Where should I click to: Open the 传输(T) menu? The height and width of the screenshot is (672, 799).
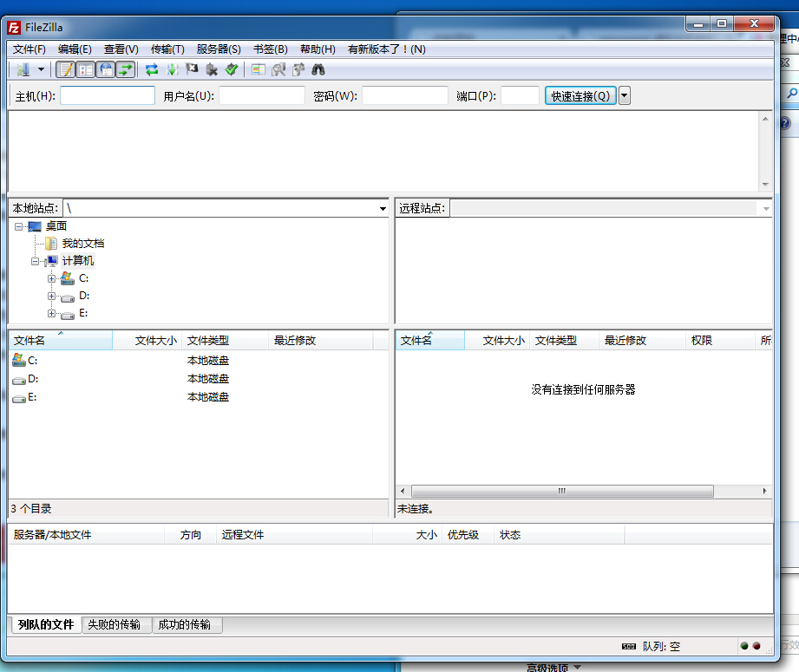[x=167, y=49]
